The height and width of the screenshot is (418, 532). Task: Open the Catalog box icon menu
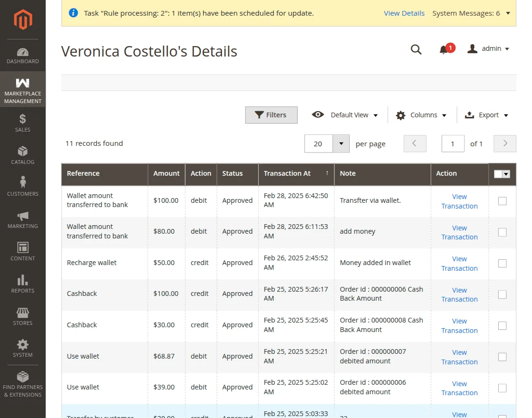click(x=23, y=155)
